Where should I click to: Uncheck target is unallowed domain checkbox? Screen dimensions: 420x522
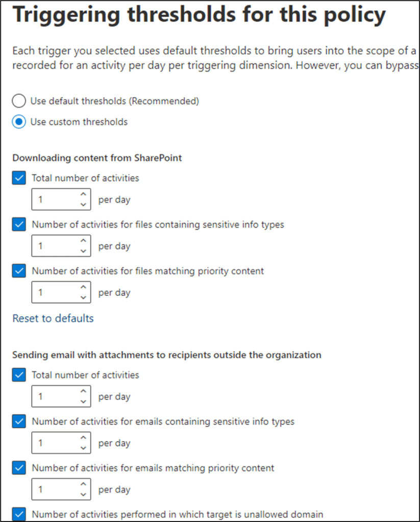click(x=19, y=514)
